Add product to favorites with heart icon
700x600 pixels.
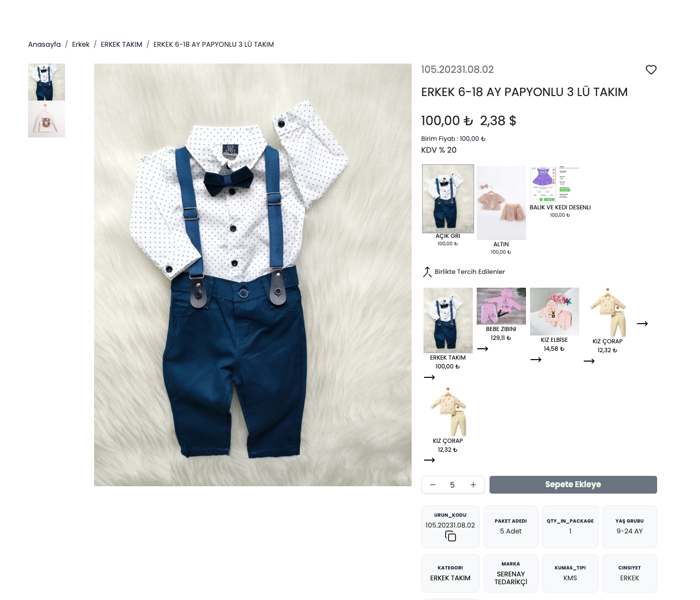(651, 70)
